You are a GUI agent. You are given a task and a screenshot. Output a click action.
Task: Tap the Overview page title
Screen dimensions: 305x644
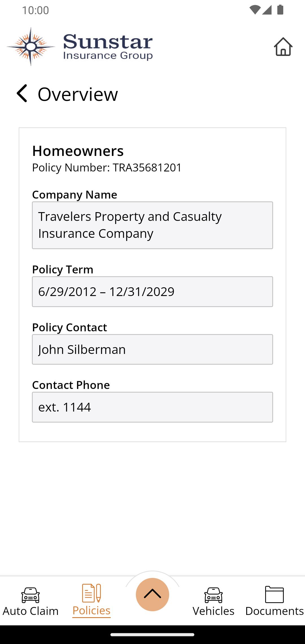(78, 94)
